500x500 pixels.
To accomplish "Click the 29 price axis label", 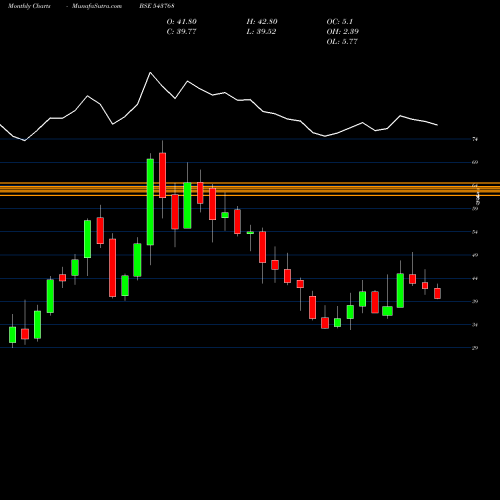I will [475, 348].
